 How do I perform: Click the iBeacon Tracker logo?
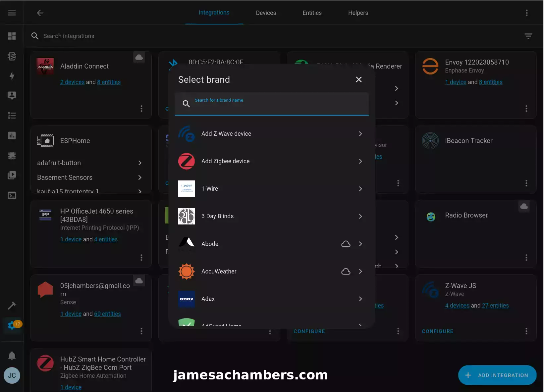(430, 141)
